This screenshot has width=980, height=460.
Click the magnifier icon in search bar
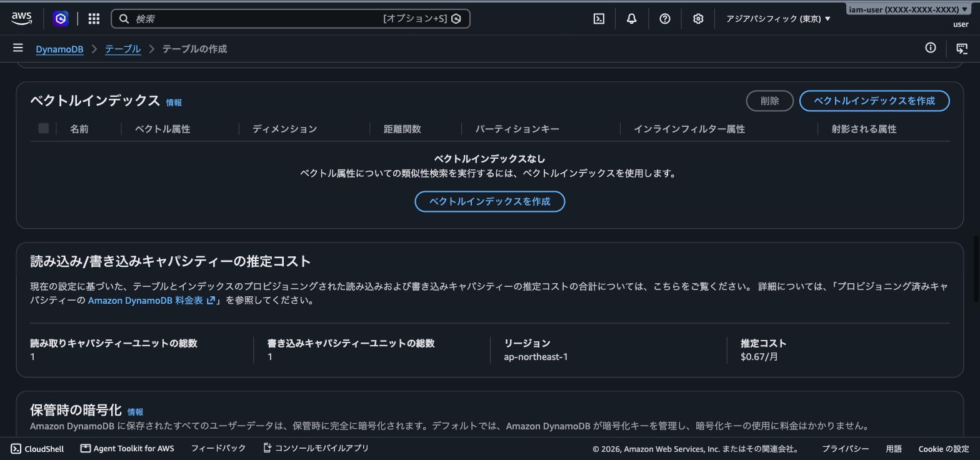tap(124, 19)
